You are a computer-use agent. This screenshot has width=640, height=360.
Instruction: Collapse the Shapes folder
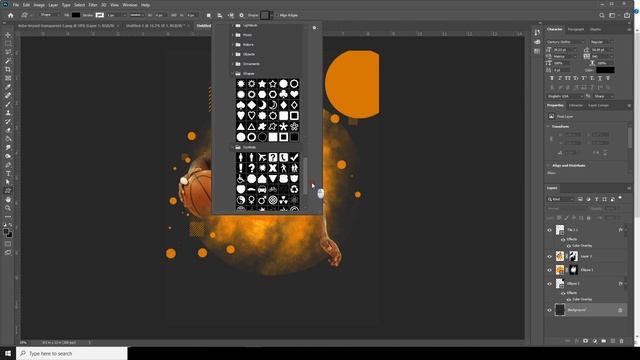pyautogui.click(x=233, y=73)
